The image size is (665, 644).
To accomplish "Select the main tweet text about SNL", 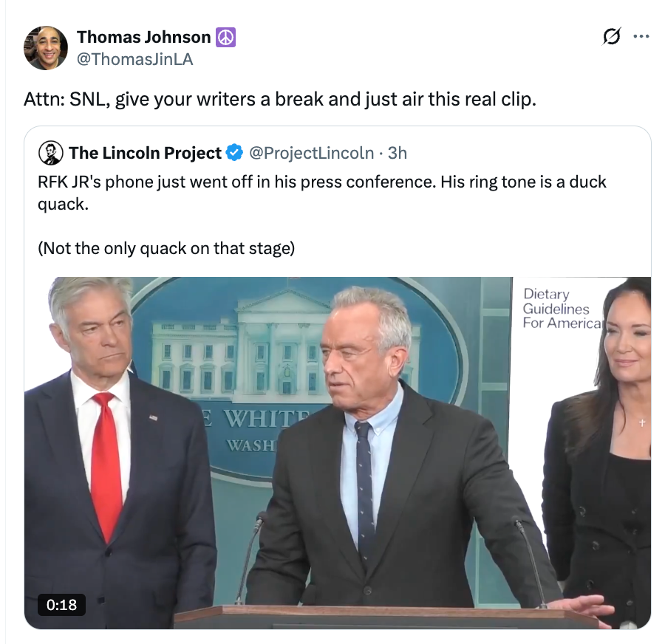I will point(280,99).
